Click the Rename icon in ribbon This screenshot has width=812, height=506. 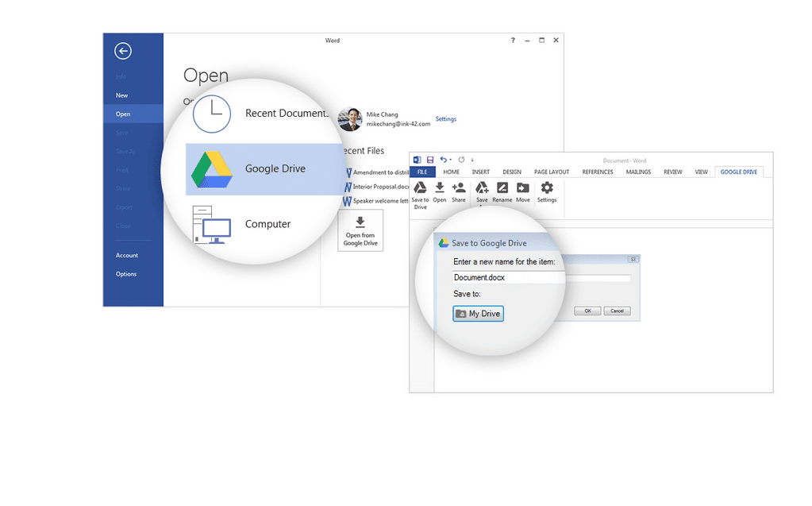pos(502,188)
